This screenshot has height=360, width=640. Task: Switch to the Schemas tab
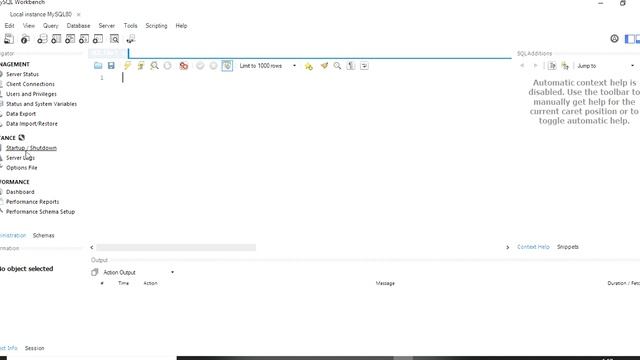(43, 236)
